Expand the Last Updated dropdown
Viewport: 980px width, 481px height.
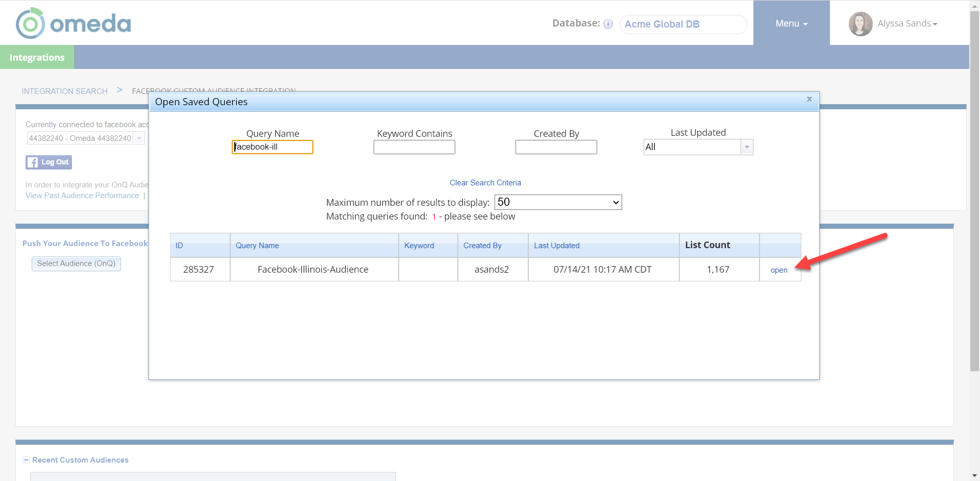[747, 147]
